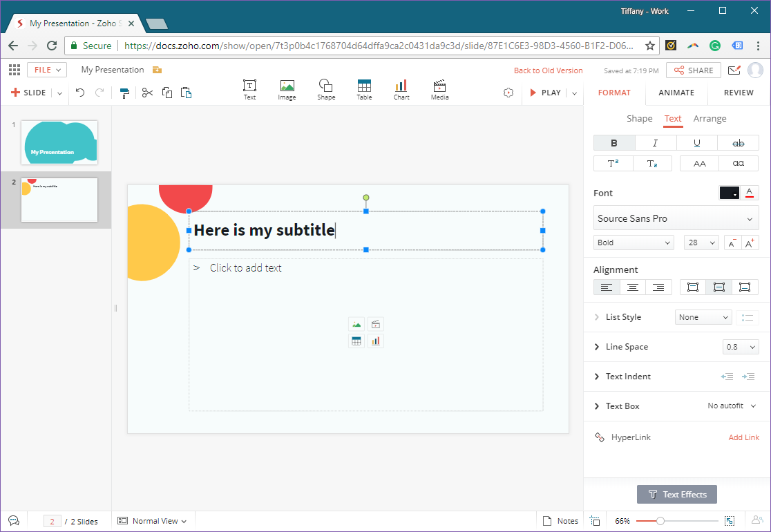This screenshot has width=771, height=532.
Task: Click the Text Effects button
Action: 677,495
